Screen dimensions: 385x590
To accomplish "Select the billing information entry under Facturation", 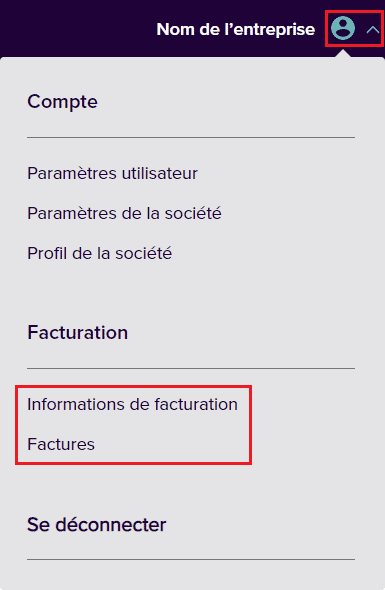I will click(x=132, y=404).
